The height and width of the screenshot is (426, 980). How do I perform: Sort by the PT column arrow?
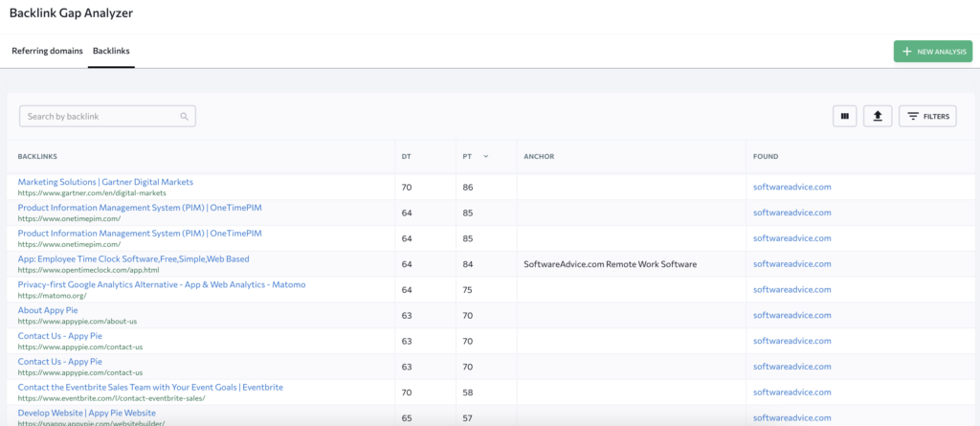[485, 156]
